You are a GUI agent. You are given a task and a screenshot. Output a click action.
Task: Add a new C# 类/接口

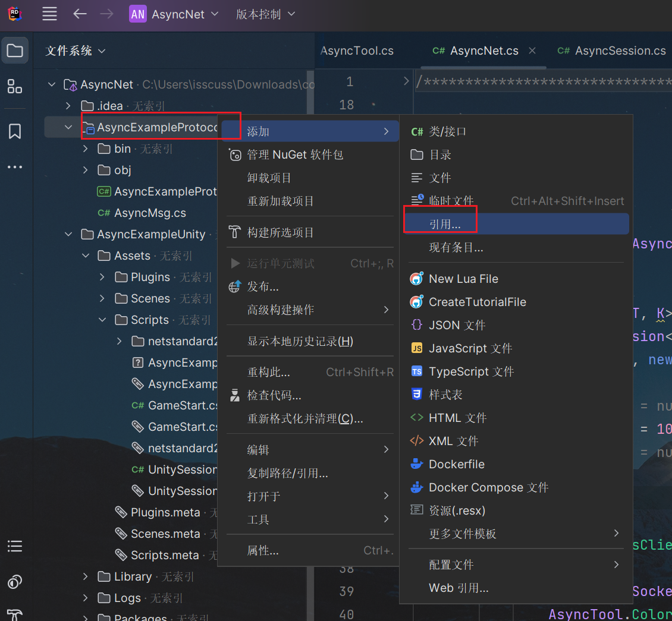click(x=516, y=131)
